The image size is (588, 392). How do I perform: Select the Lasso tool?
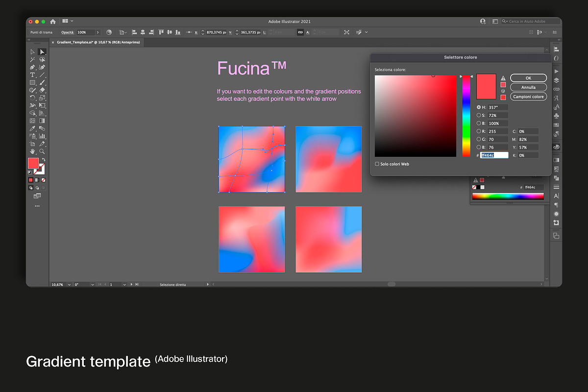[x=42, y=59]
